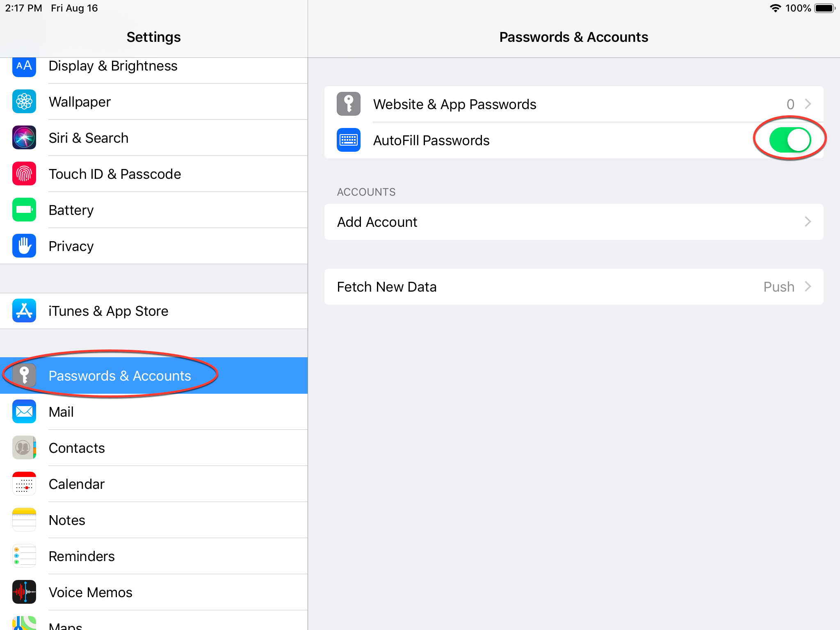Tap the battery status icon in status bar
This screenshot has width=840, height=630.
(825, 8)
